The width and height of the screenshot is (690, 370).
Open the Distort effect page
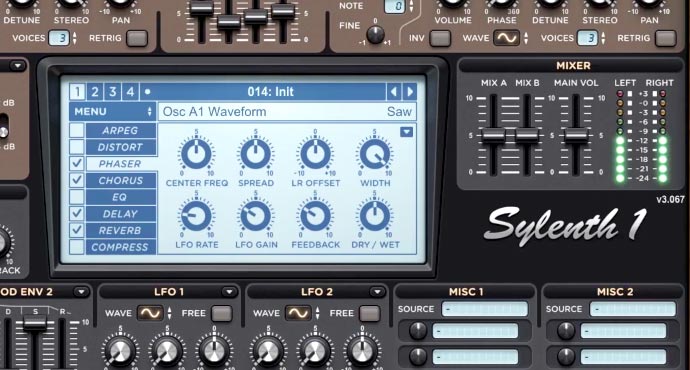click(x=121, y=147)
